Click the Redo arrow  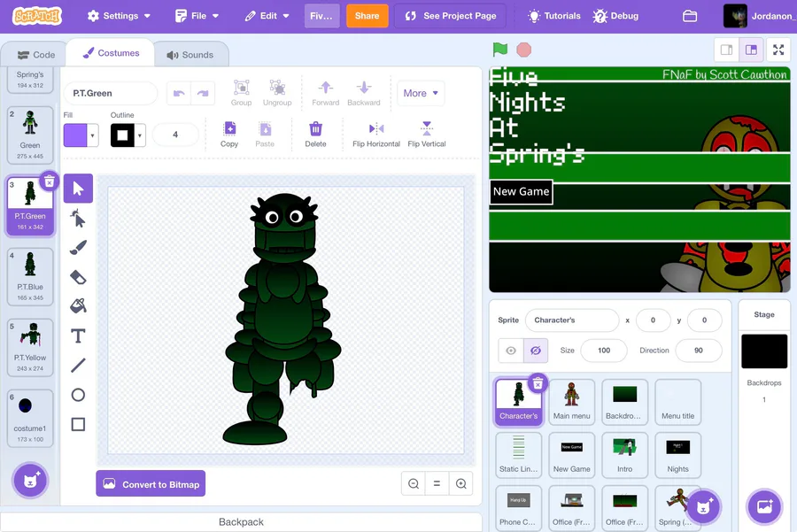pyautogui.click(x=203, y=93)
